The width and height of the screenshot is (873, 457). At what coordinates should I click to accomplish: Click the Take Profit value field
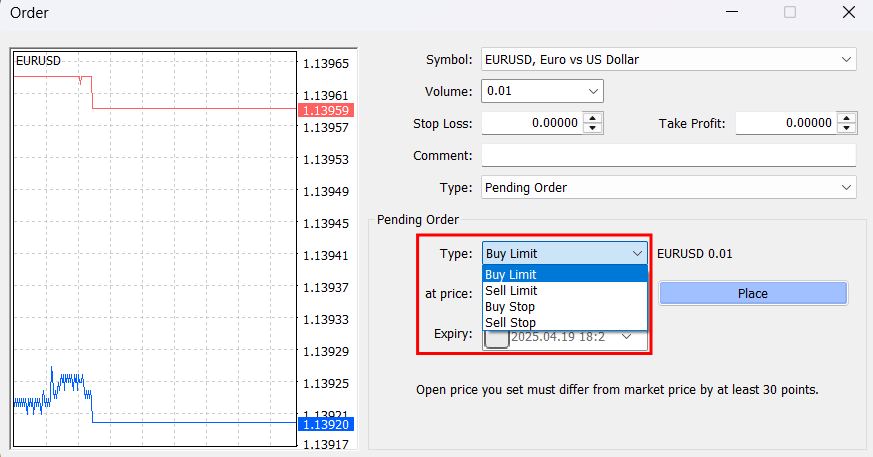pos(785,124)
